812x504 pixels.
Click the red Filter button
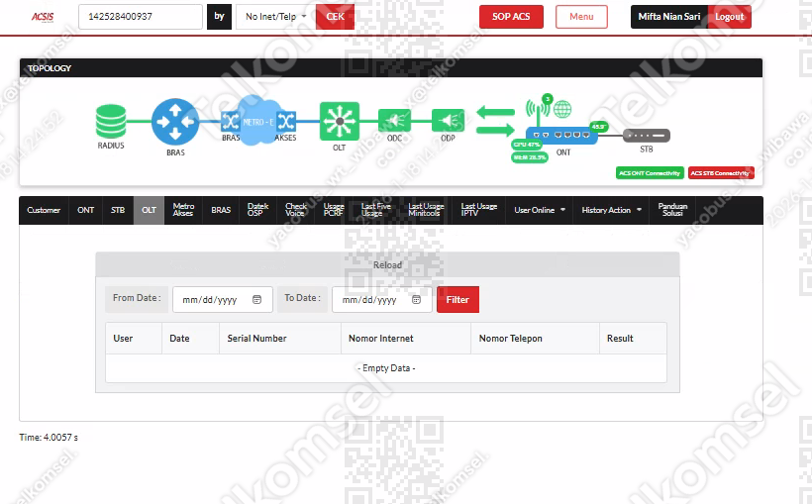coord(457,299)
